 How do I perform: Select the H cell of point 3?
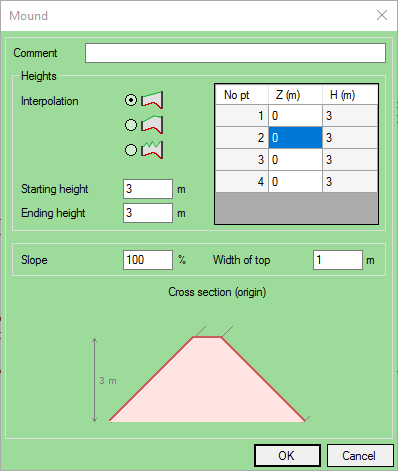click(x=350, y=160)
